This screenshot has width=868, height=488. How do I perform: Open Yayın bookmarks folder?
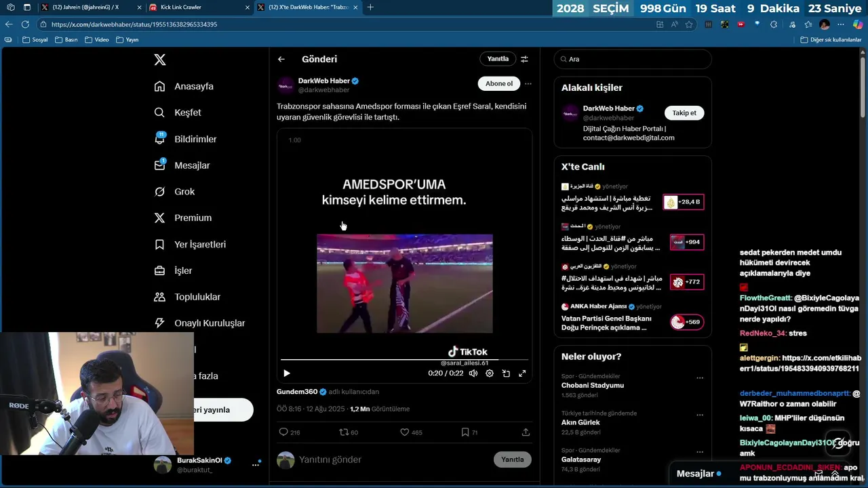[x=127, y=40]
